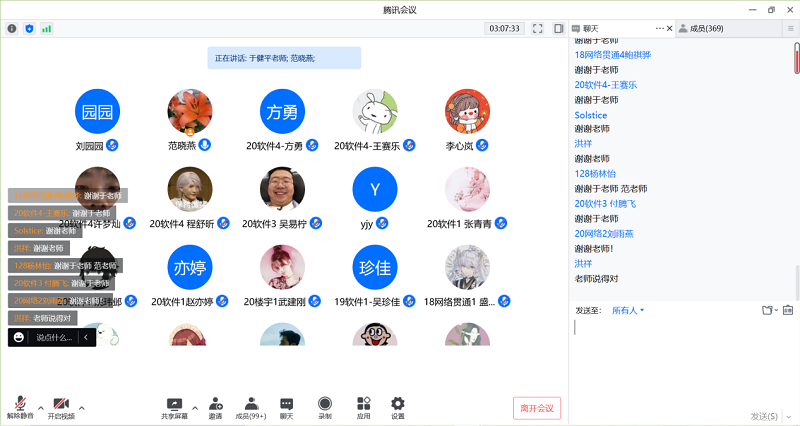
Task: Enter full screen mode via top icon
Action: 538,28
